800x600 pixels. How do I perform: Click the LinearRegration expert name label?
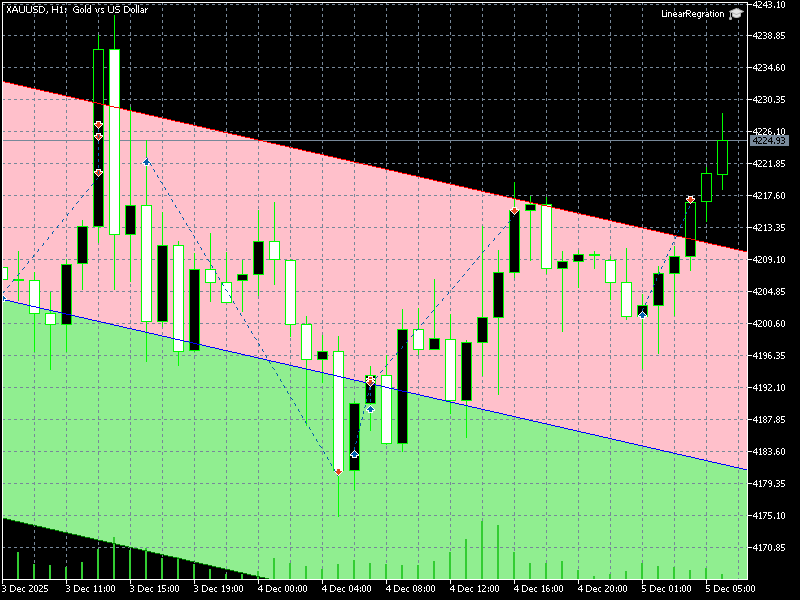pos(692,14)
